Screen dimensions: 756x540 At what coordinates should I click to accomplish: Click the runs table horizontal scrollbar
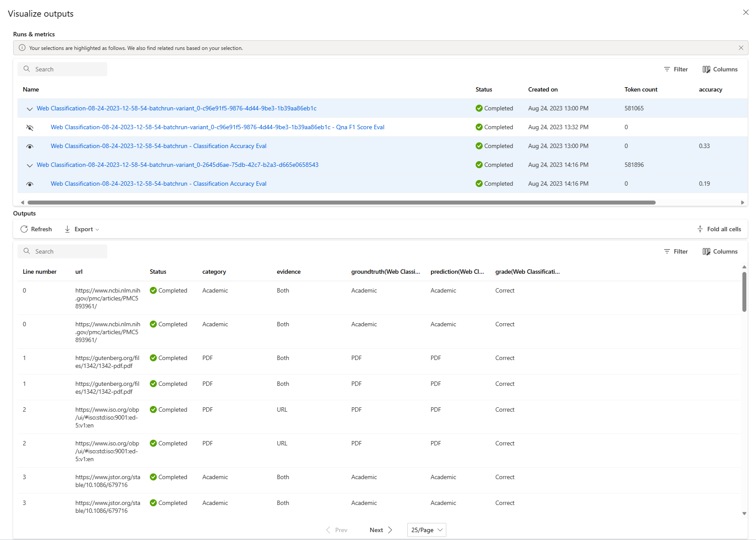[341, 202]
